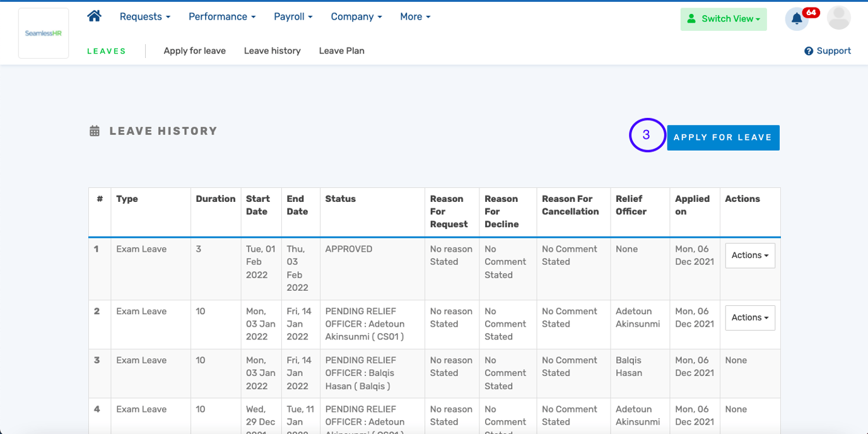This screenshot has width=868, height=434.
Task: Open the Company dropdown
Action: 356,17
